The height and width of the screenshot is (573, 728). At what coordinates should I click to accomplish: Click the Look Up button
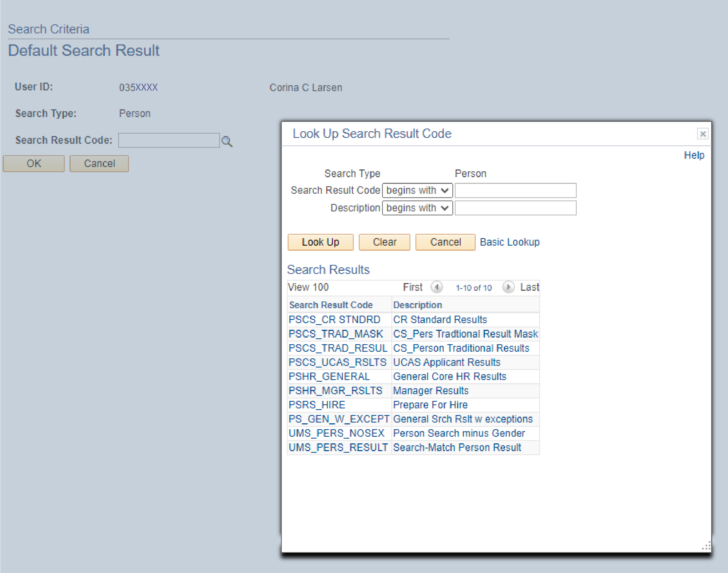coord(321,242)
